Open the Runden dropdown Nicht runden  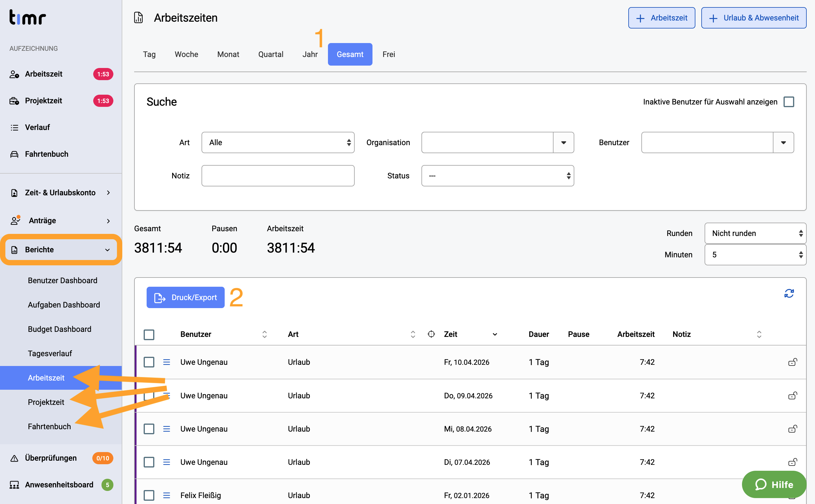coord(755,233)
